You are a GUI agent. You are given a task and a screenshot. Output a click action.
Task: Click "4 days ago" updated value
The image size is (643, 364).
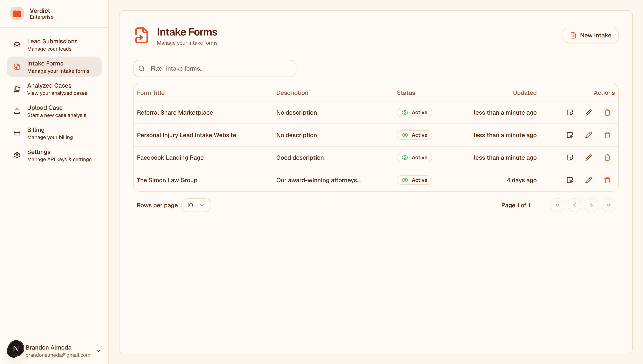[x=522, y=180]
